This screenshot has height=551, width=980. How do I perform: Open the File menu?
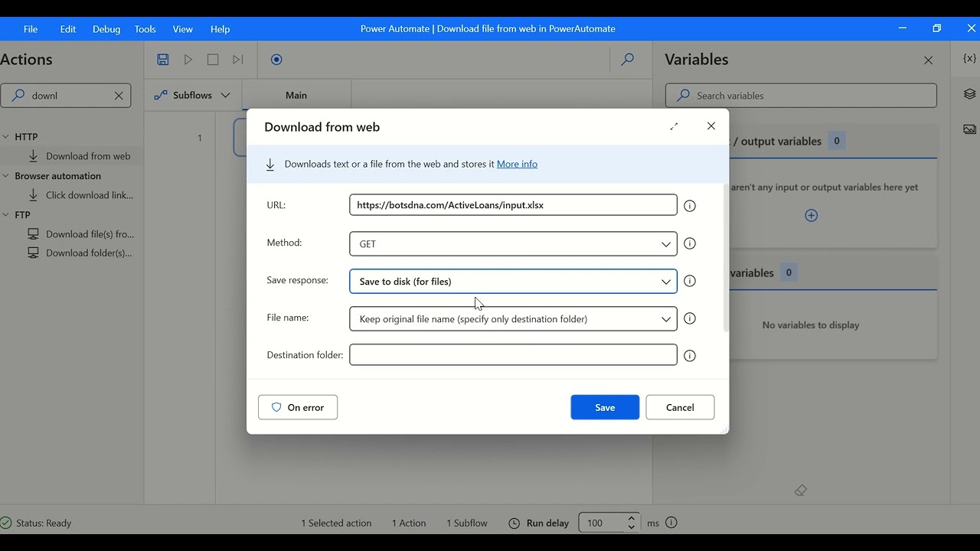pyautogui.click(x=31, y=29)
